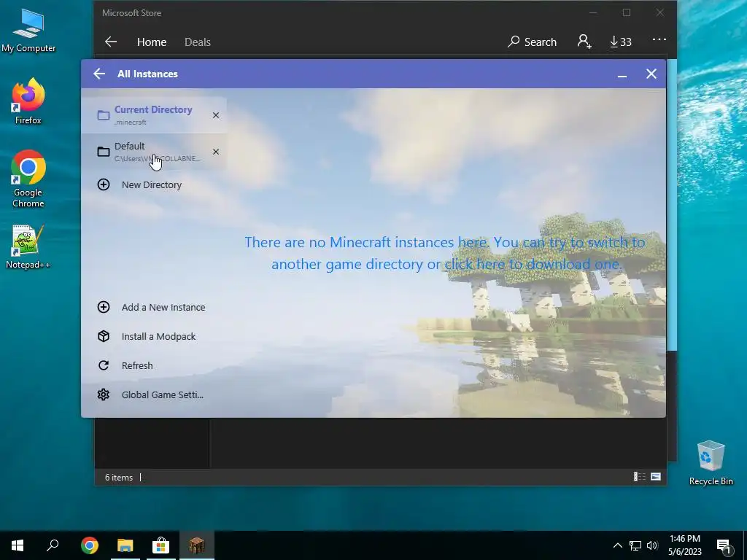The image size is (747, 560).
Task: Remove the Default directory entry
Action: [x=216, y=152]
